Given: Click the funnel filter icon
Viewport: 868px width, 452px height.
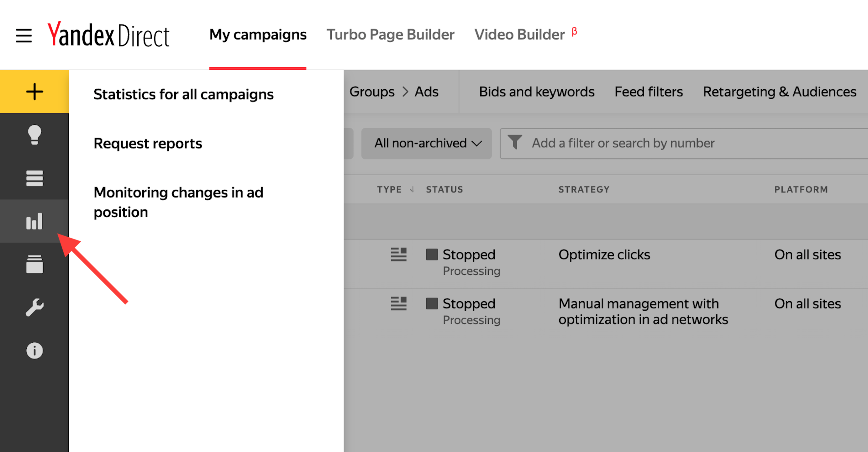Looking at the screenshot, I should pos(514,142).
